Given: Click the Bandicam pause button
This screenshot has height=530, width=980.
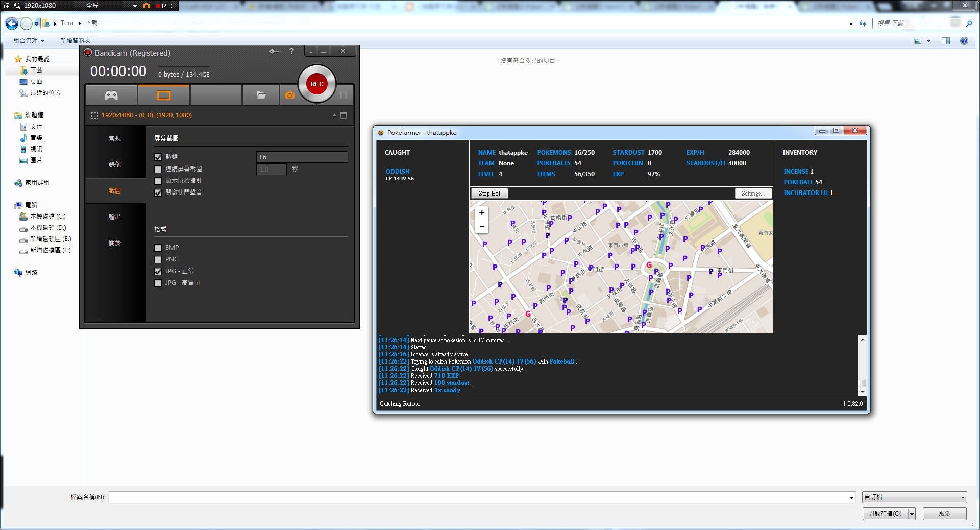Looking at the screenshot, I should pos(344,95).
